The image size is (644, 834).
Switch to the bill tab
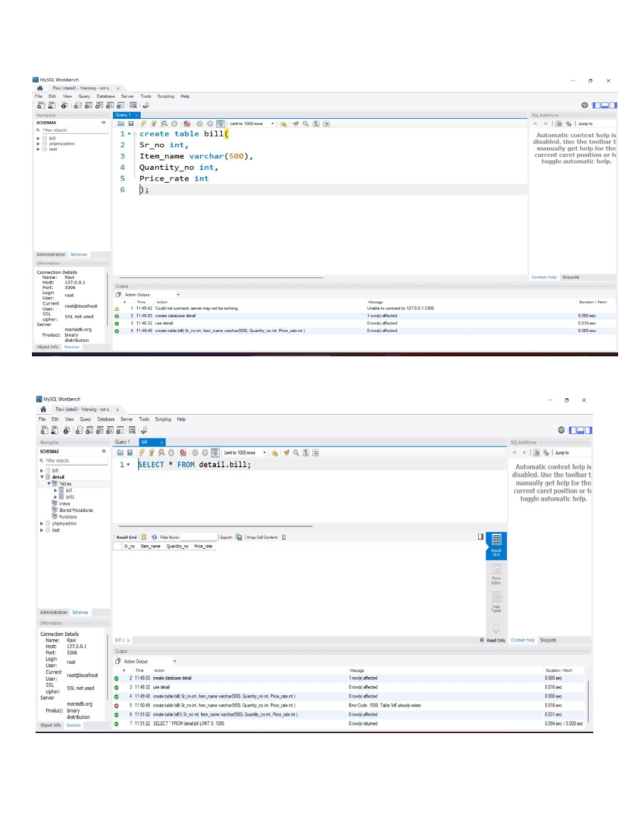(144, 441)
